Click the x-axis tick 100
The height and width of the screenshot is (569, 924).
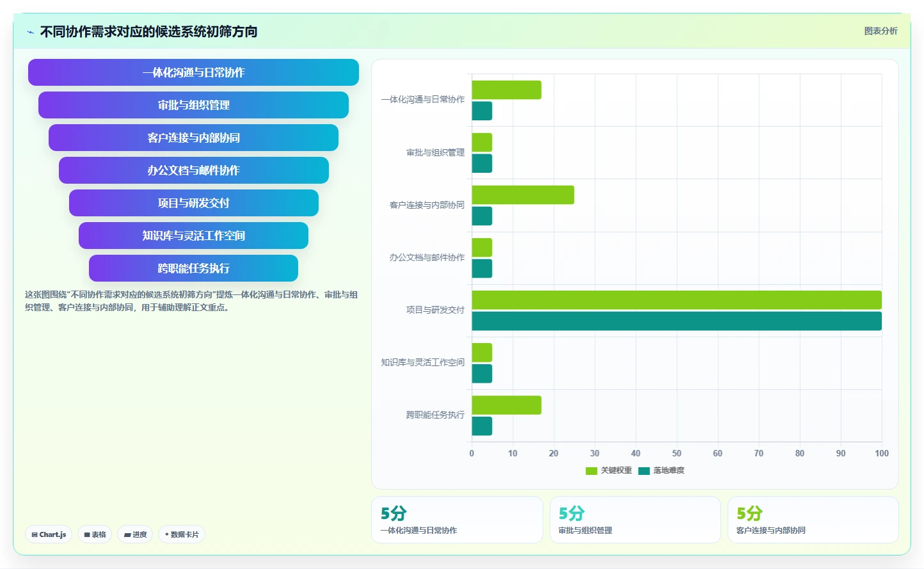click(x=881, y=453)
